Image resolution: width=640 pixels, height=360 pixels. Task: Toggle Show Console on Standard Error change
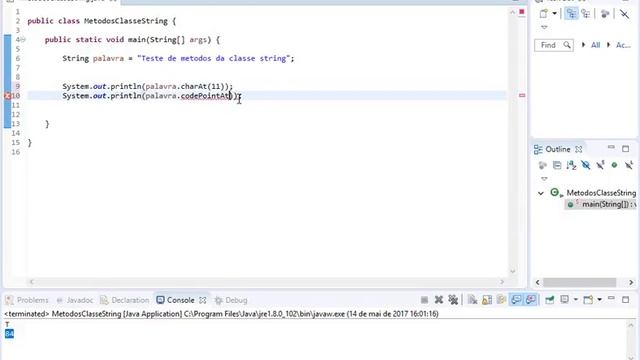(x=531, y=300)
